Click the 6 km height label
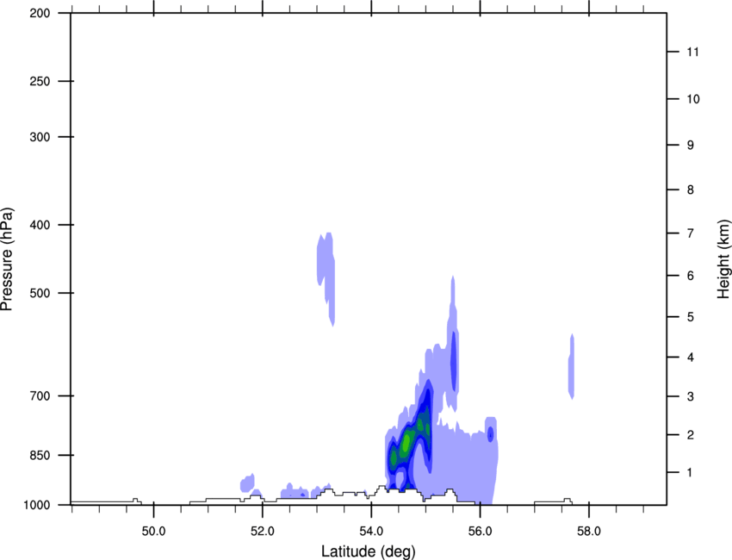 click(x=691, y=276)
